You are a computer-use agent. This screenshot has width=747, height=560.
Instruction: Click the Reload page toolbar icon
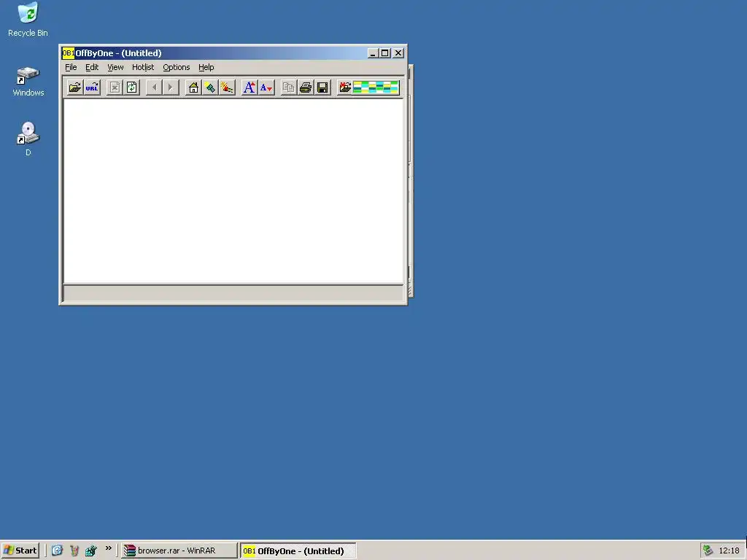(131, 87)
